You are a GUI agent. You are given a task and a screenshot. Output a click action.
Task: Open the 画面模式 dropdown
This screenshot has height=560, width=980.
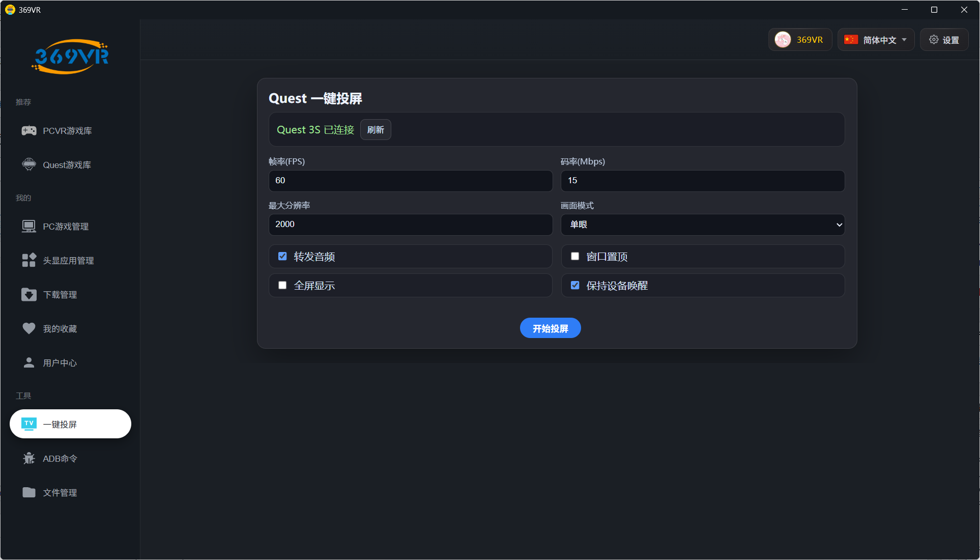click(x=702, y=224)
